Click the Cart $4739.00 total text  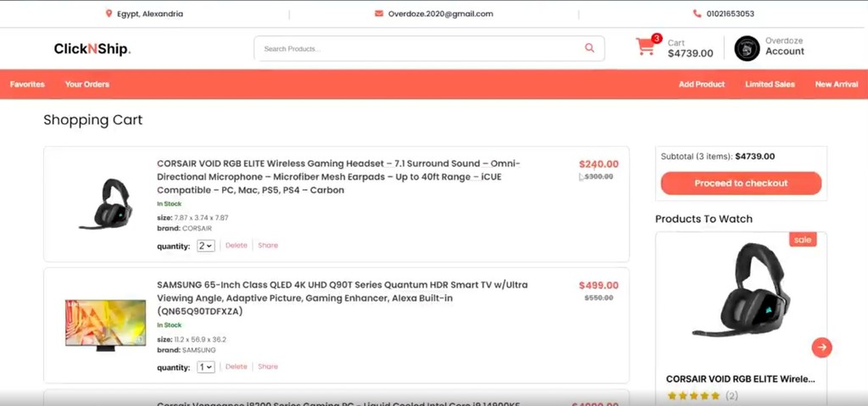(x=690, y=49)
